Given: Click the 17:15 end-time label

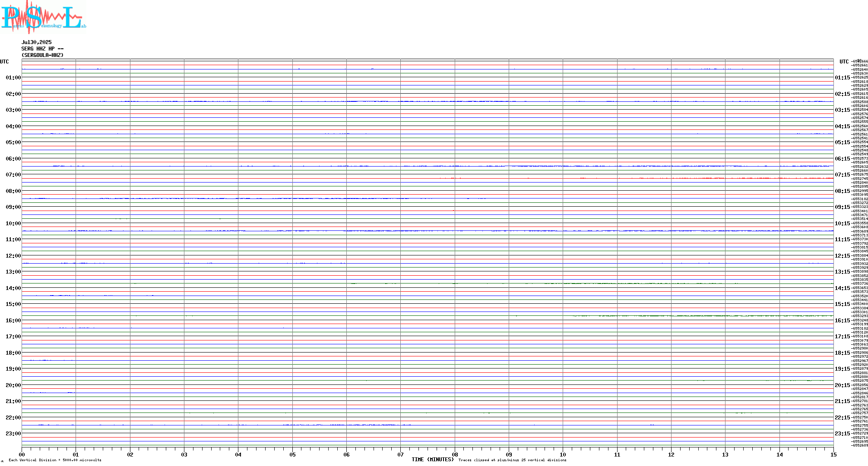Looking at the screenshot, I should pos(843,337).
